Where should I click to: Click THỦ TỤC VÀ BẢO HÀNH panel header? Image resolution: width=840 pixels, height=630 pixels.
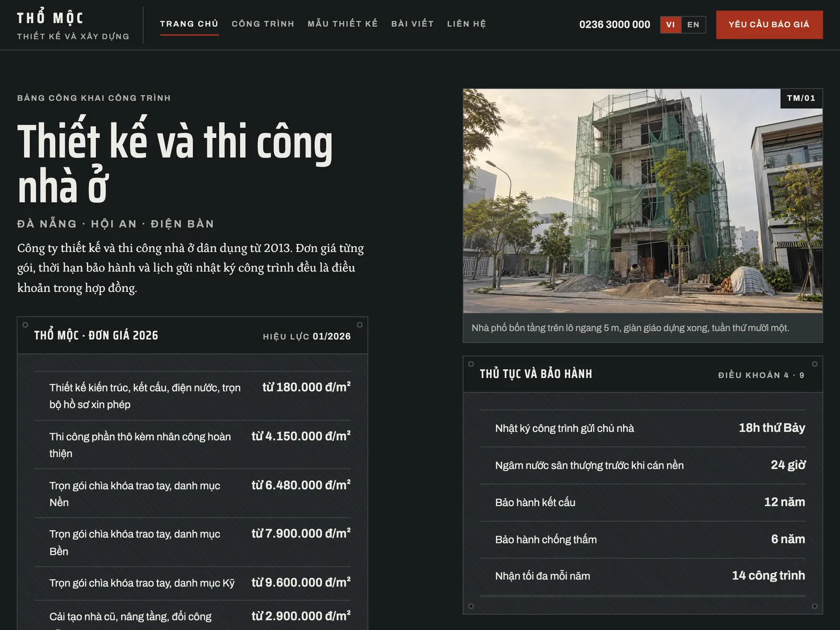point(535,374)
